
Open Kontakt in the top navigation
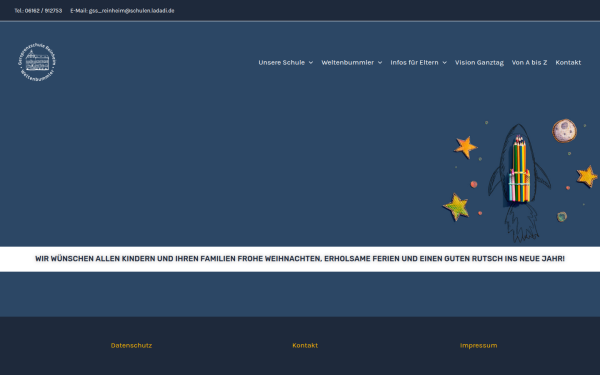click(x=568, y=62)
